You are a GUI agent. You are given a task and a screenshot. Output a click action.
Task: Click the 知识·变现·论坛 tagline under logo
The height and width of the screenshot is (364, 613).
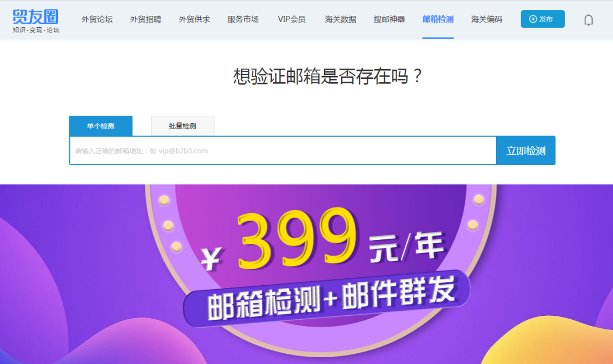tap(36, 30)
